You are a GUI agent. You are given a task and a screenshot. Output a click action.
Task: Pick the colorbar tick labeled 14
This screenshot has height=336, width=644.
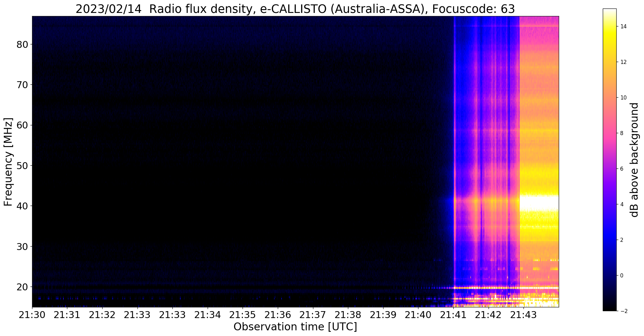(x=623, y=26)
